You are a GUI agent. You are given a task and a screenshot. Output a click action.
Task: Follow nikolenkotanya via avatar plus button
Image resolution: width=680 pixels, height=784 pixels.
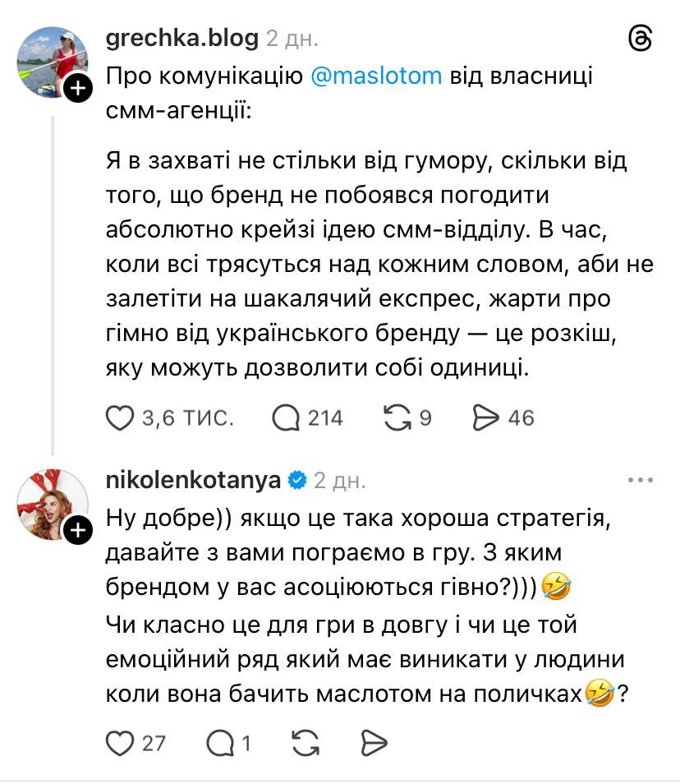tap(77, 532)
